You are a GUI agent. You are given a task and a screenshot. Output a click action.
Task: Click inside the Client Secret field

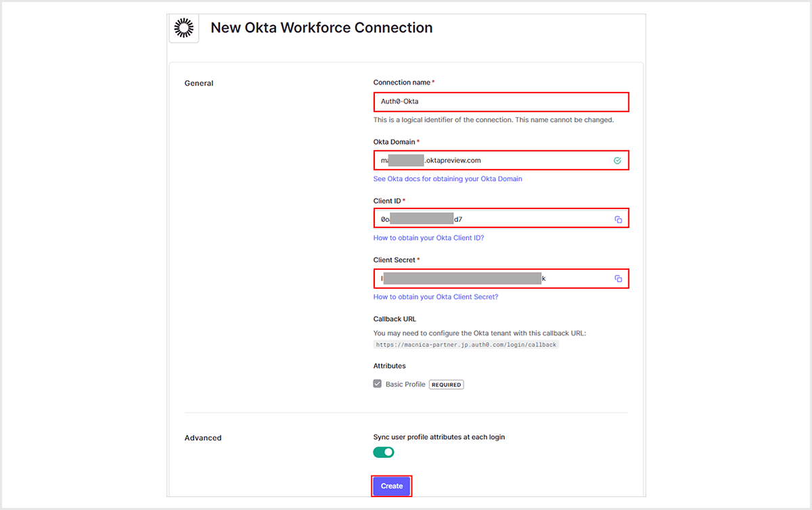click(x=575, y=279)
